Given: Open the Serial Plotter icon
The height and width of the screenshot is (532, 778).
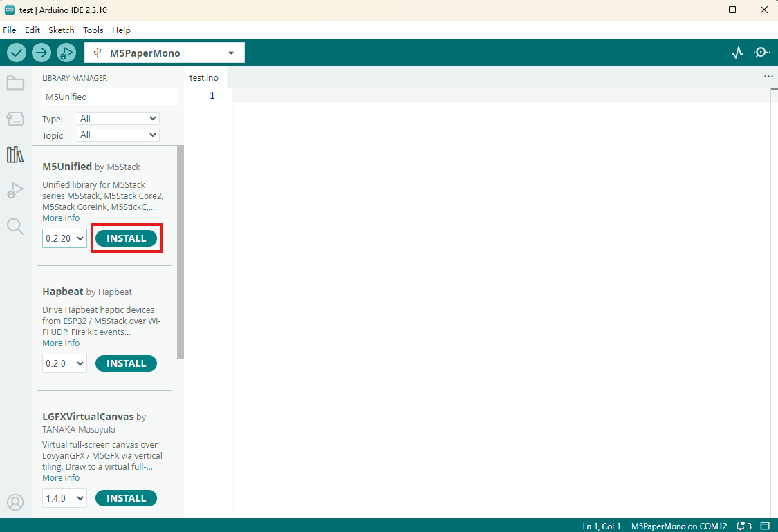Looking at the screenshot, I should 737,53.
